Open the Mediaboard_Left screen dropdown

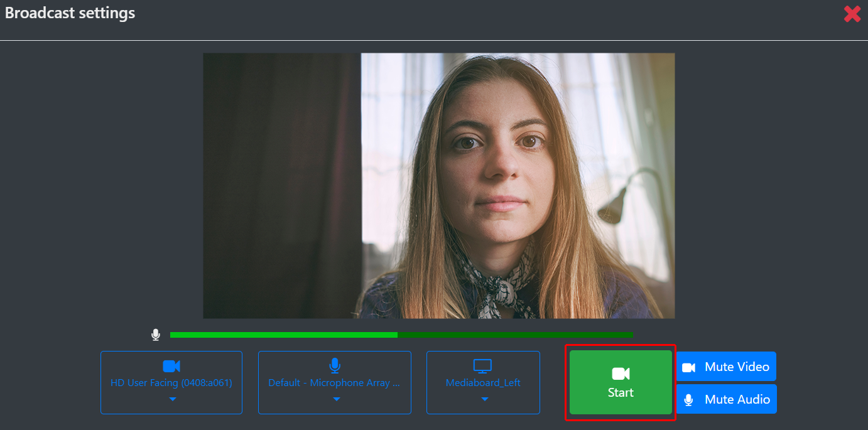tap(483, 382)
